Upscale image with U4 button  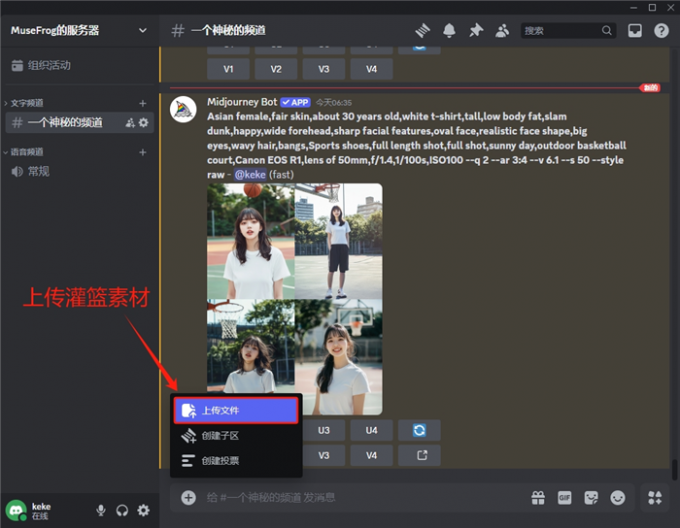tap(371, 430)
